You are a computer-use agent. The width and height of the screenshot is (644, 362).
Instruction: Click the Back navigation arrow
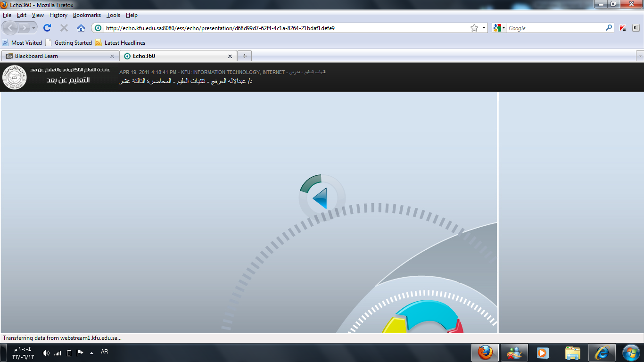tap(11, 28)
